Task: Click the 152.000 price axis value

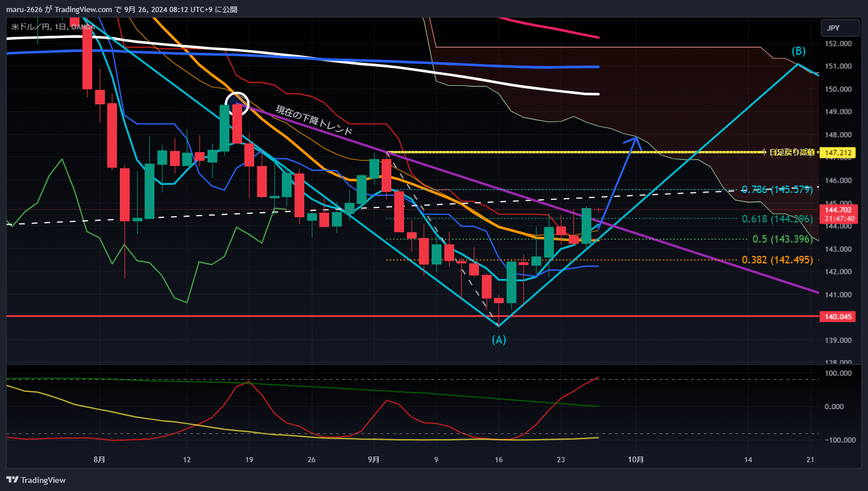Action: 838,43
